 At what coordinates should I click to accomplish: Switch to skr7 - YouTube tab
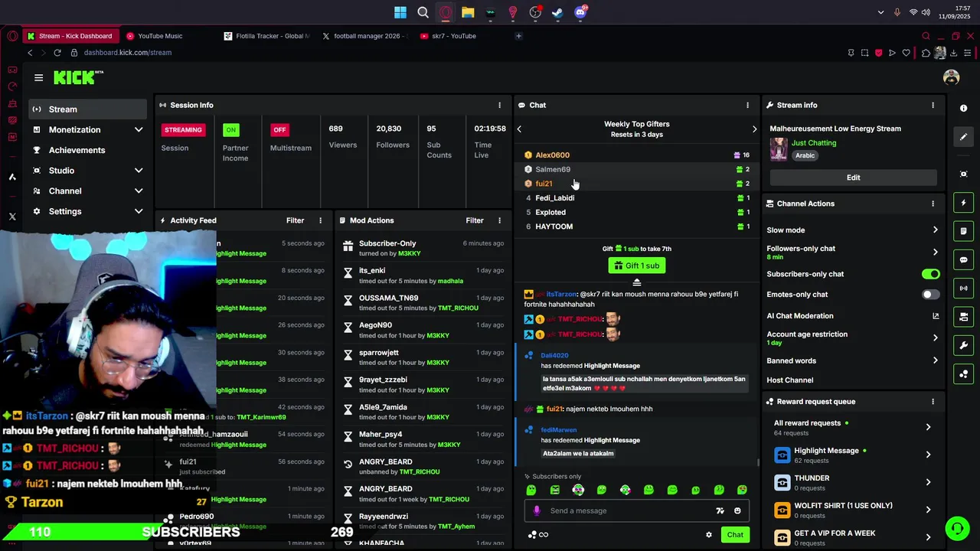pos(453,36)
